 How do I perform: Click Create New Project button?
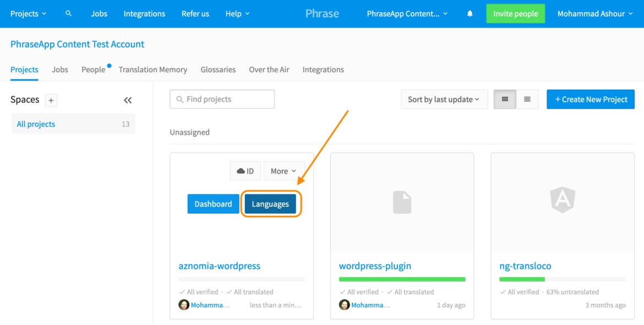pyautogui.click(x=591, y=99)
